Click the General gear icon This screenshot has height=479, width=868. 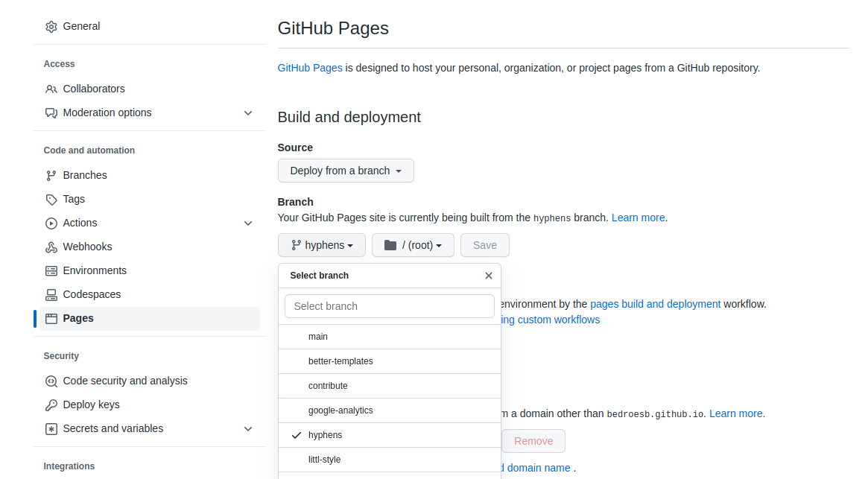point(51,27)
